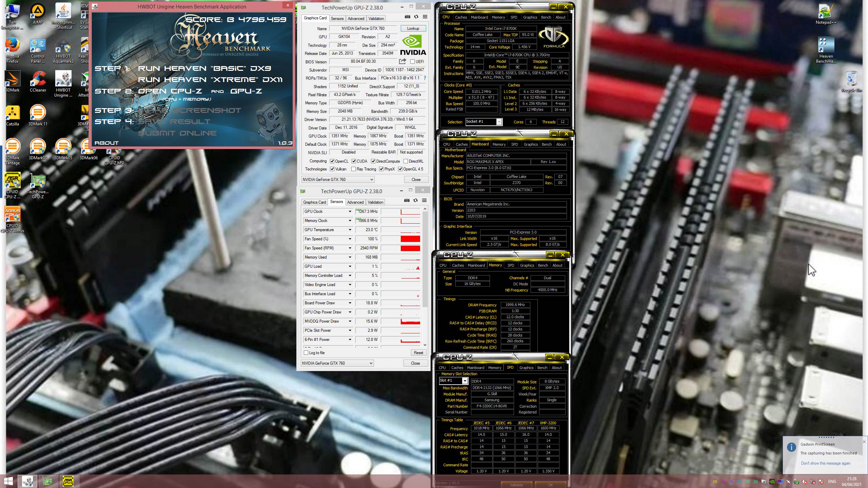
Task: Open GPU Clock sensor dropdown arrow
Action: pyautogui.click(x=350, y=211)
